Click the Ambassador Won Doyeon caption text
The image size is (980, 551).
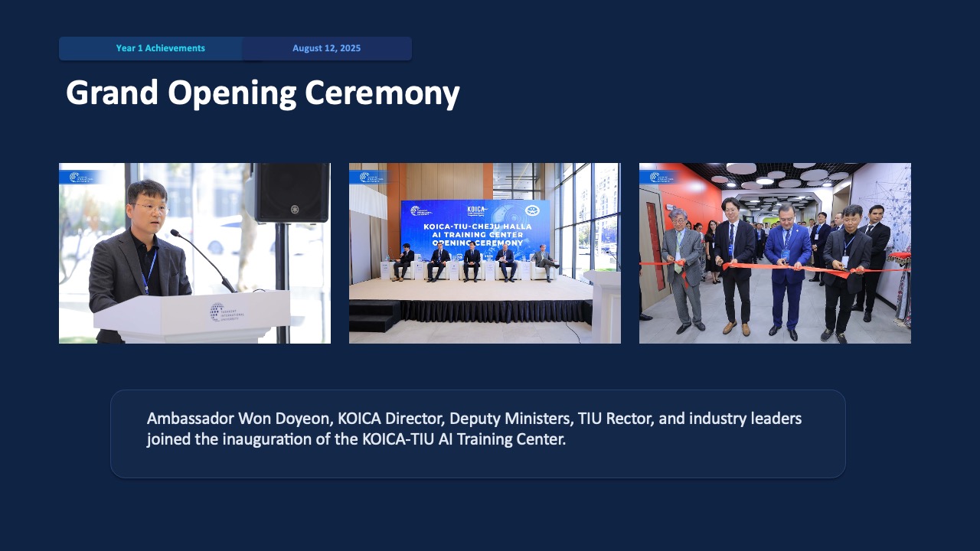[x=475, y=429]
